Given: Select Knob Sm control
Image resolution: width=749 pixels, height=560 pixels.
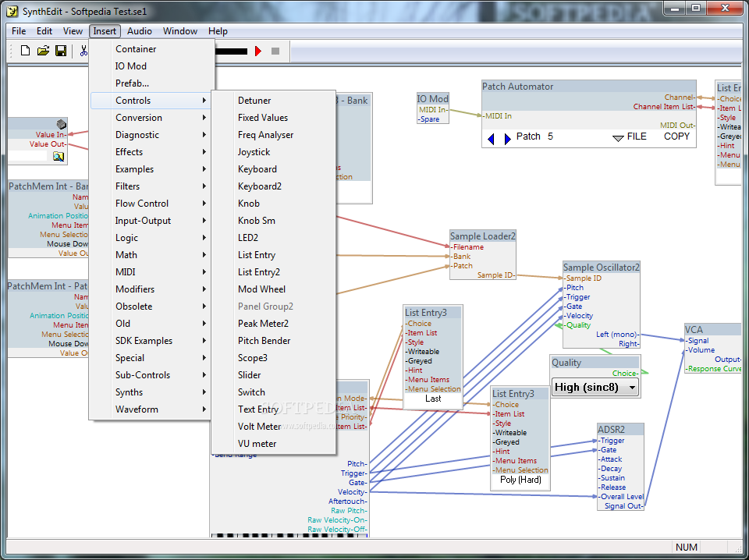Looking at the screenshot, I should coord(273,221).
